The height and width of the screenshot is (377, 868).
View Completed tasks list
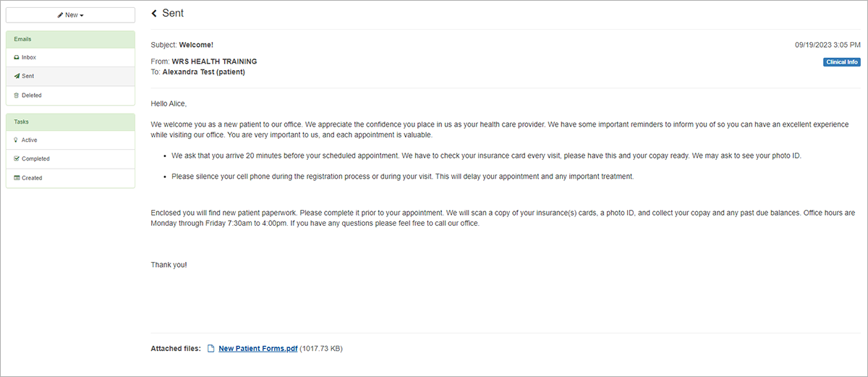[70, 159]
